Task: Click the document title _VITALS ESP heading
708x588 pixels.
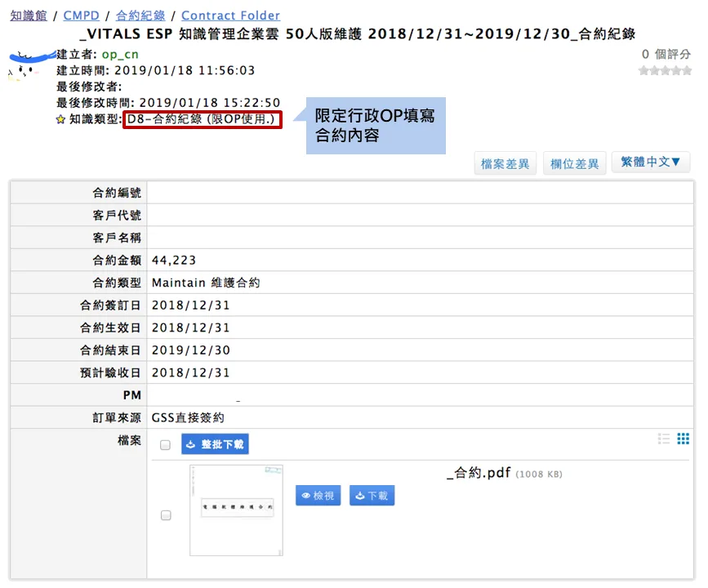Action: point(358,33)
